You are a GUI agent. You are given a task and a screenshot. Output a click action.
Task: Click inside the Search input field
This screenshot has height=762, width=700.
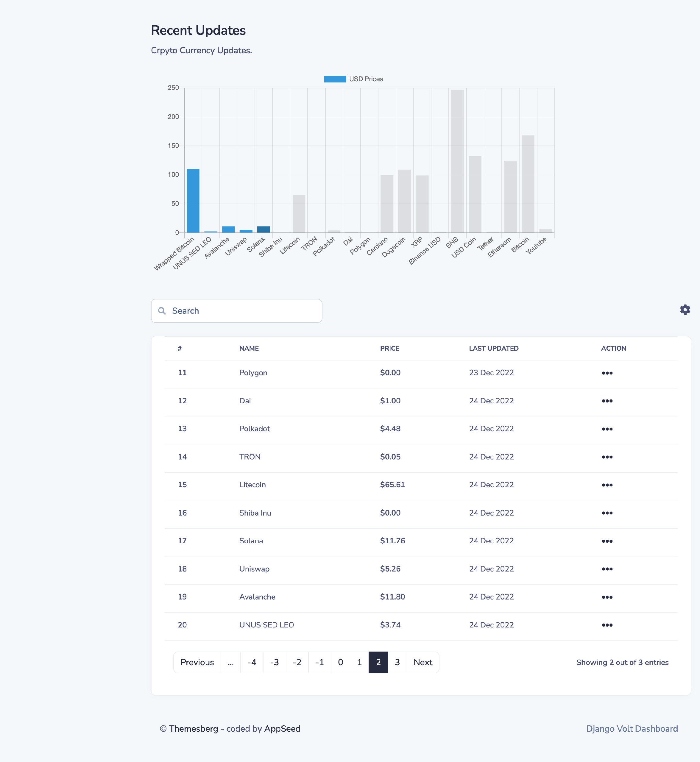[x=235, y=310]
